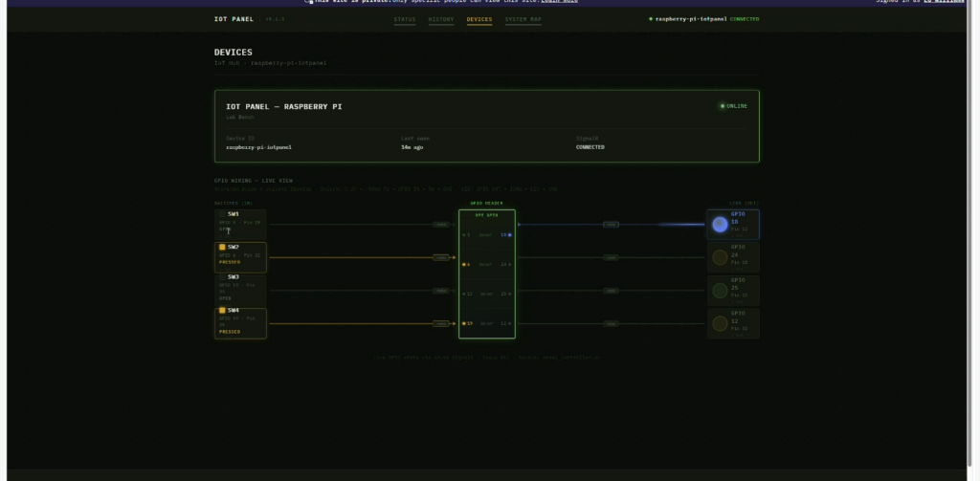Click the lit GPIO 18 LED indicator
Screen dimensions: 980x481
click(720, 225)
